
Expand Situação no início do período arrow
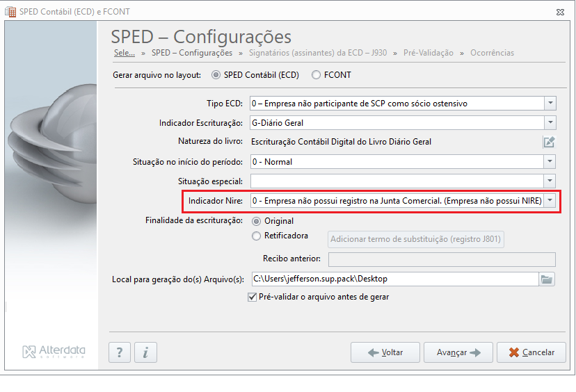pos(550,161)
